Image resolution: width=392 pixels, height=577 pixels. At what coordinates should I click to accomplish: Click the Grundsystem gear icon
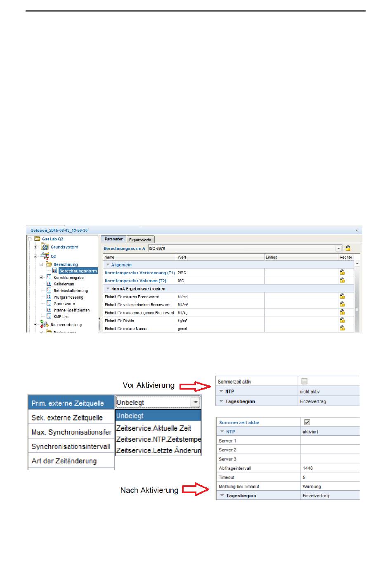(x=45, y=247)
